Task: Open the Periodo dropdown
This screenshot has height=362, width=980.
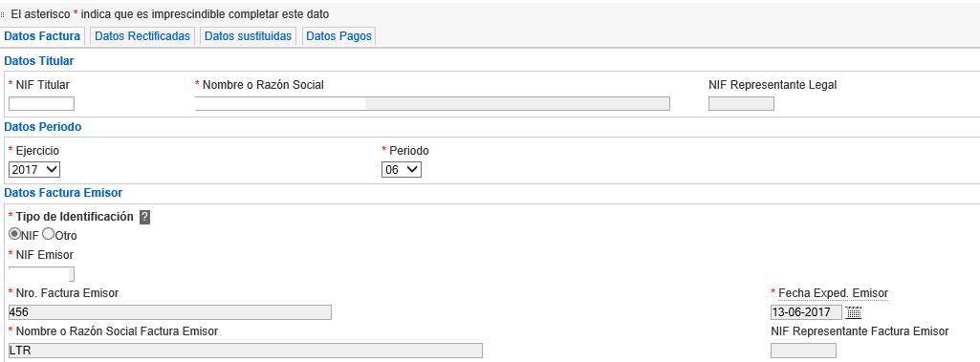Action: coord(402,169)
